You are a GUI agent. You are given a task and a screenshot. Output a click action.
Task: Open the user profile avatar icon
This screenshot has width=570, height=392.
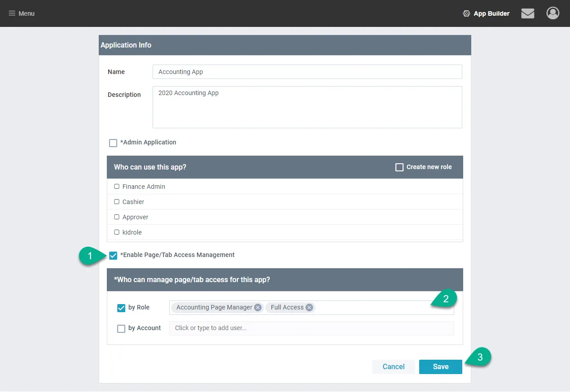tap(552, 13)
